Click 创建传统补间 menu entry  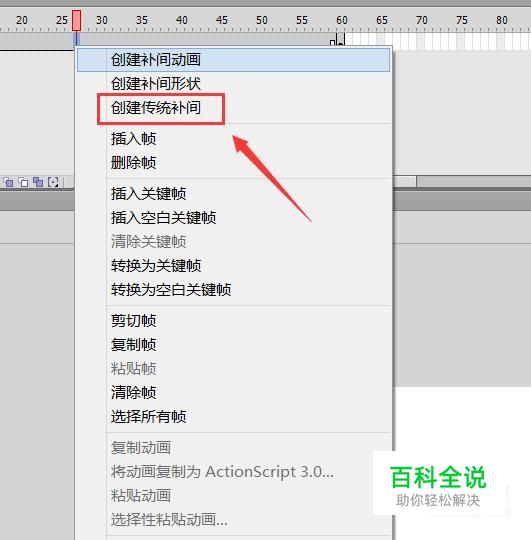pos(233,108)
